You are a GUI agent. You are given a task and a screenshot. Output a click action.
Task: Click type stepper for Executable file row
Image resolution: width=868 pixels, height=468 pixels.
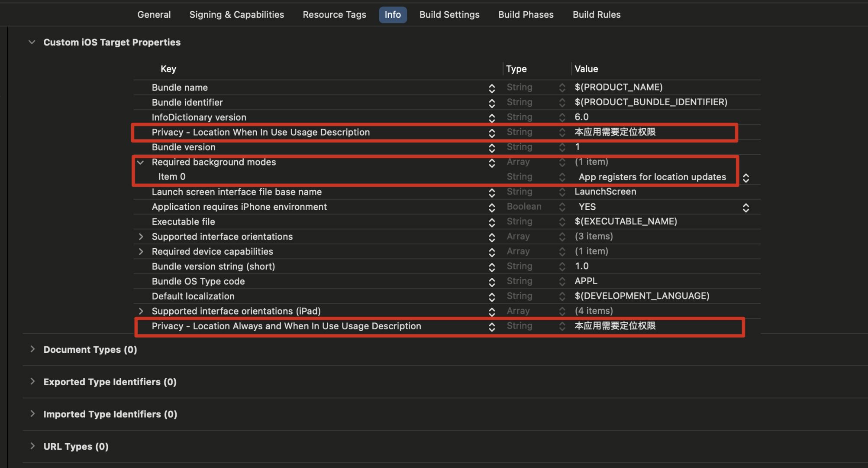pos(562,222)
